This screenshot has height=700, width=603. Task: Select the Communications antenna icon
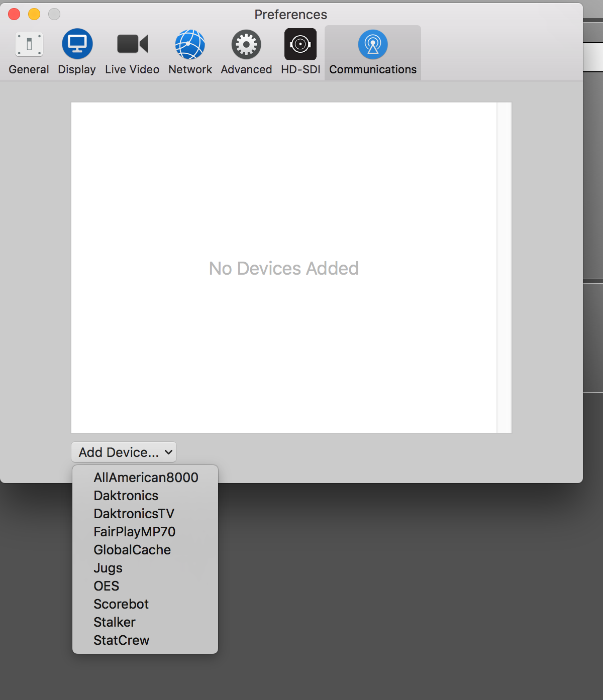(373, 44)
